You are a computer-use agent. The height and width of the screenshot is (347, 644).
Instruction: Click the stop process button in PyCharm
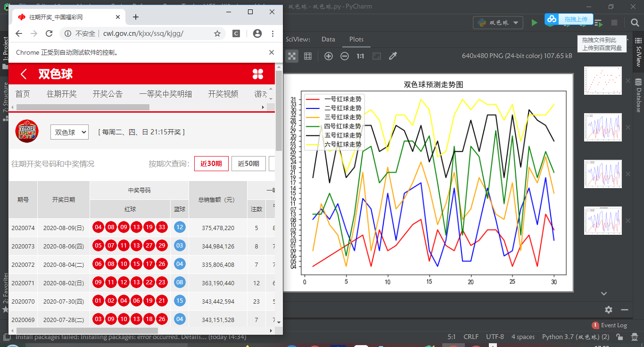coord(614,23)
